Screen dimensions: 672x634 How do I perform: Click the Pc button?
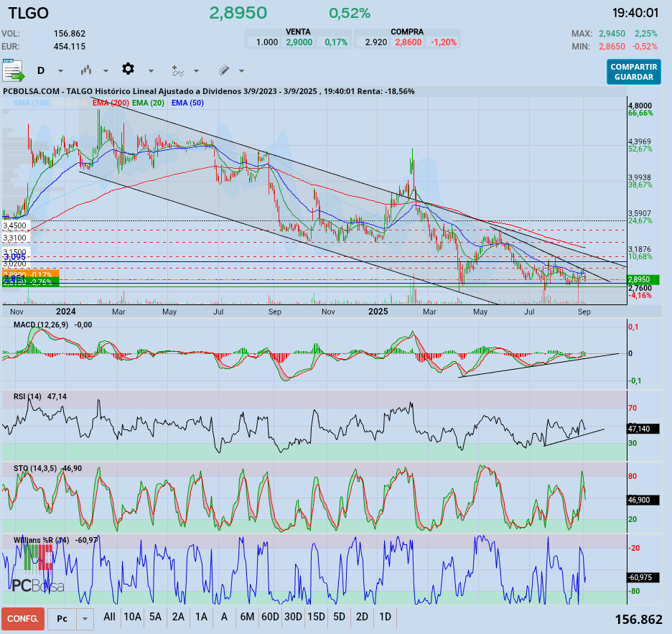[x=62, y=619]
